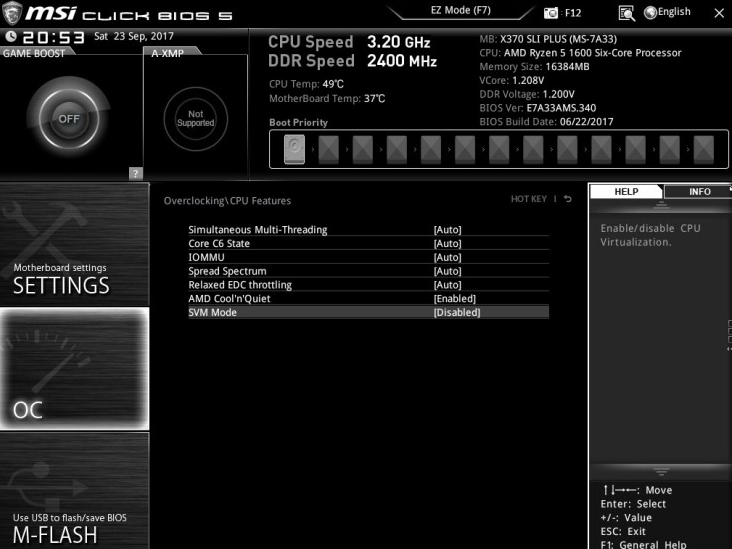Select the seventh boot priority slot
This screenshot has height=549, width=732.
point(499,149)
